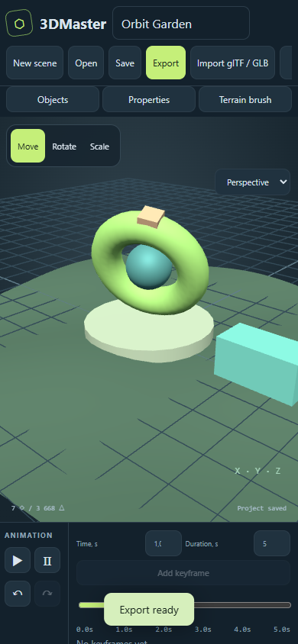The image size is (298, 644).
Task: Select the Scale transform mode
Action: tap(99, 147)
